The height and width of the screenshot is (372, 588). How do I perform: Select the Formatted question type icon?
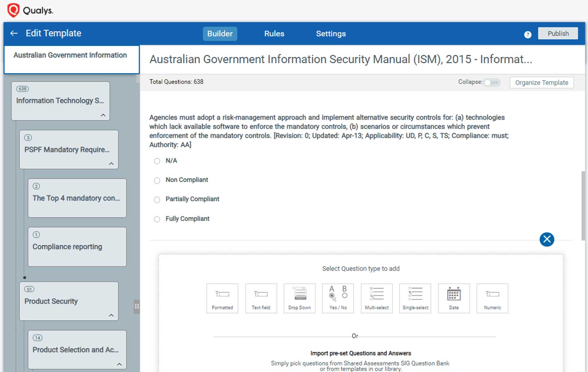pos(222,298)
